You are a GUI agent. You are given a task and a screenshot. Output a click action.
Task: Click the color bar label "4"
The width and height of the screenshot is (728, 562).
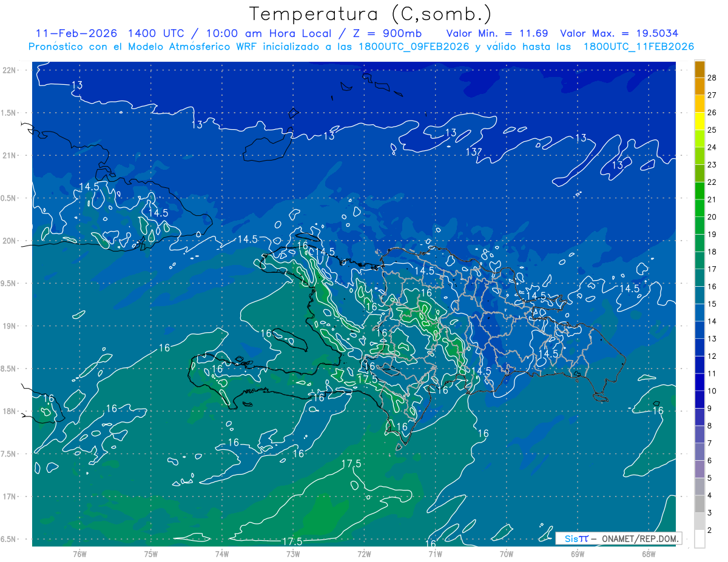(x=710, y=495)
